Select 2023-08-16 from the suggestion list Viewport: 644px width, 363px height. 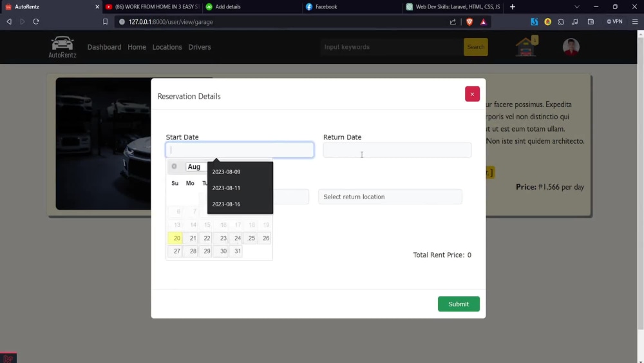pos(240,204)
